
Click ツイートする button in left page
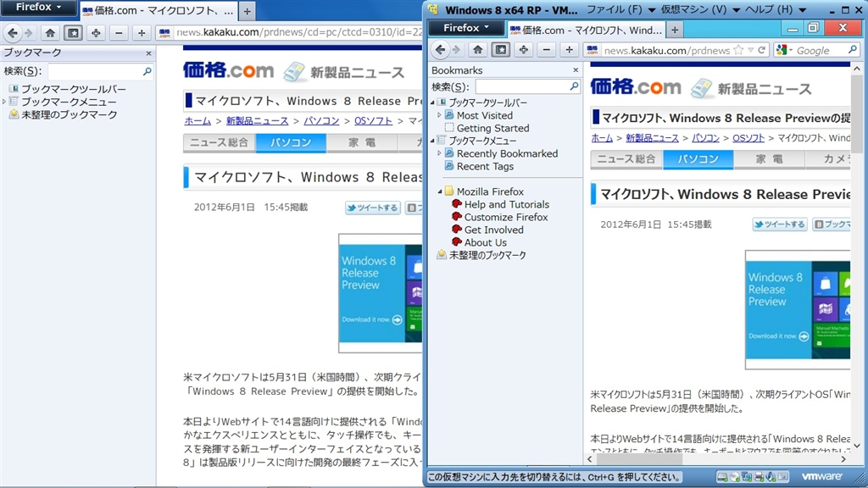(x=373, y=208)
